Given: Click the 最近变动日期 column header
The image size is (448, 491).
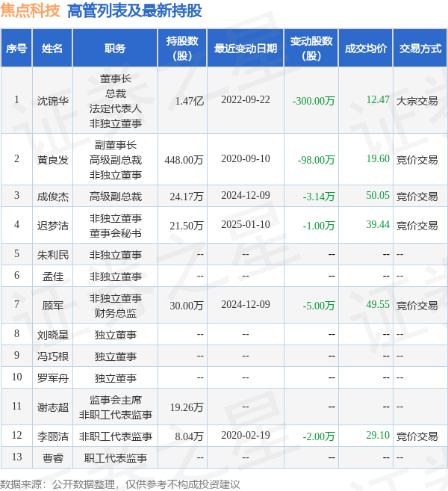Looking at the screenshot, I should point(245,49).
